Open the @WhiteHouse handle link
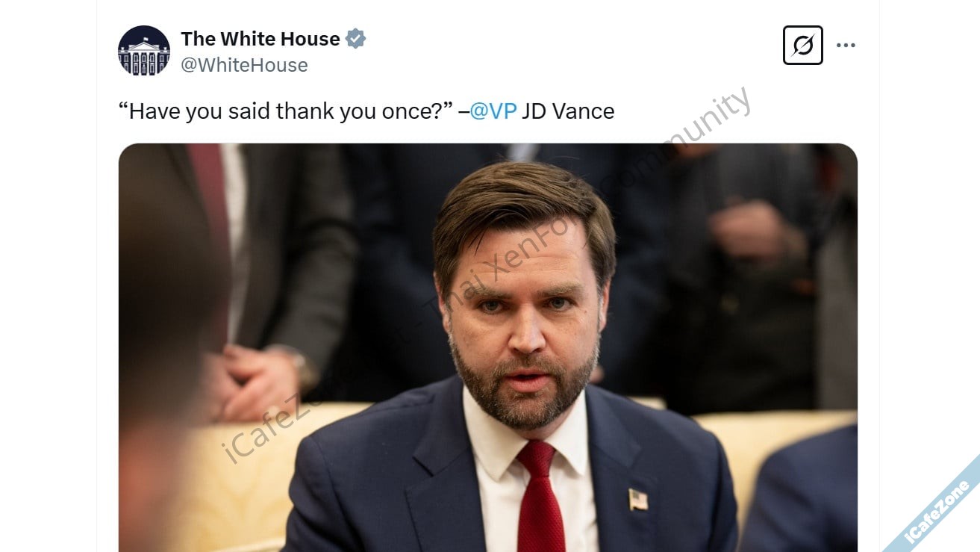 244,65
